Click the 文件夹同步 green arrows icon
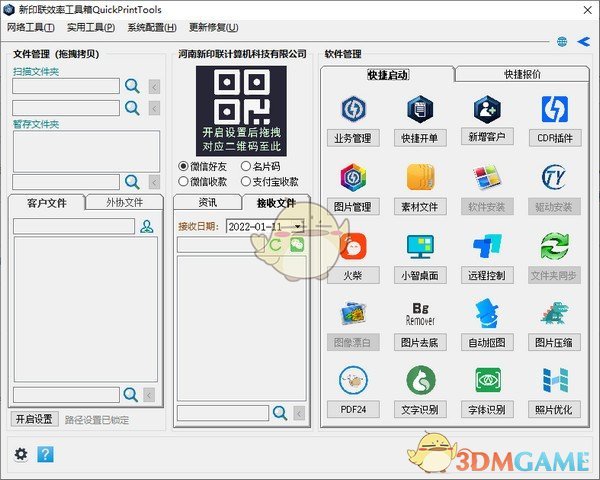Image resolution: width=600 pixels, height=480 pixels. (554, 245)
